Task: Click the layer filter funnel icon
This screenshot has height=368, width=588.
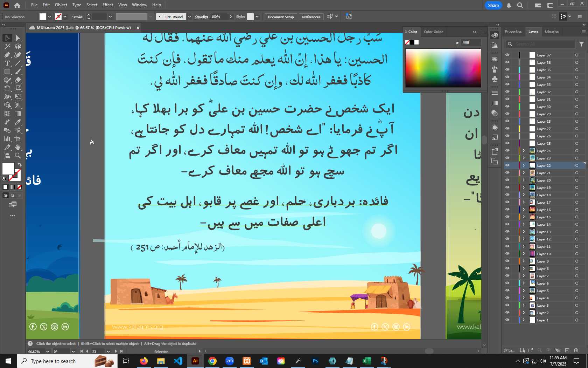Action: coord(581,44)
